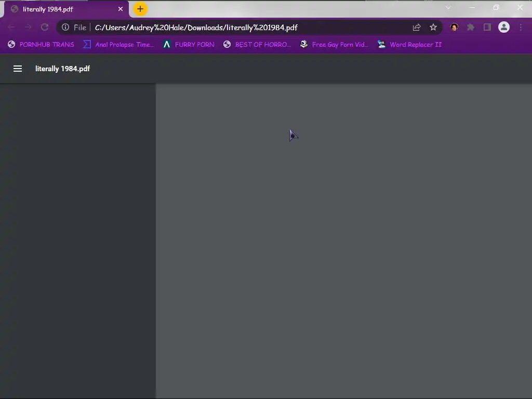Add a new tab with the plus button

(x=140, y=9)
